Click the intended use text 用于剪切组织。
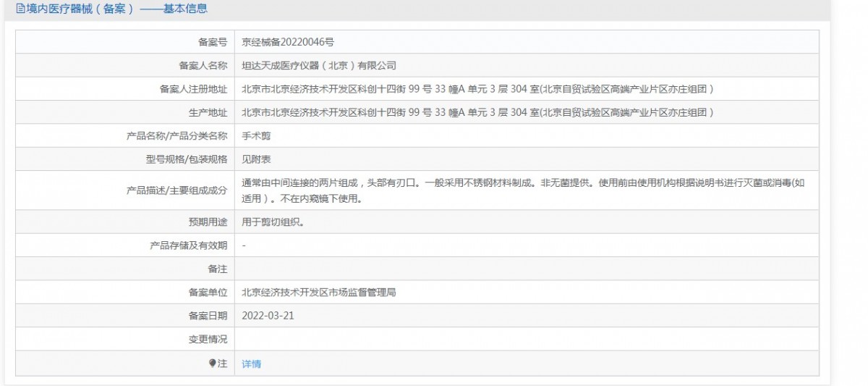The height and width of the screenshot is (386, 868). pos(273,222)
